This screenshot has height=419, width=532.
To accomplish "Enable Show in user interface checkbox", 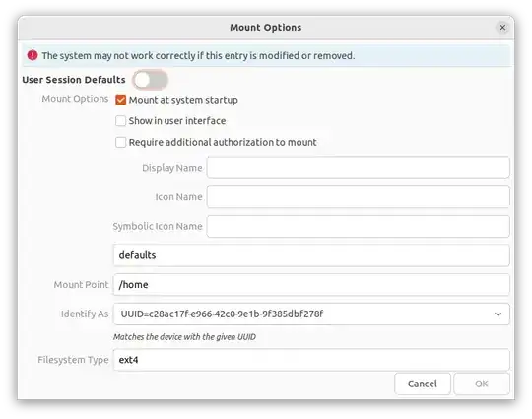I will click(x=120, y=121).
